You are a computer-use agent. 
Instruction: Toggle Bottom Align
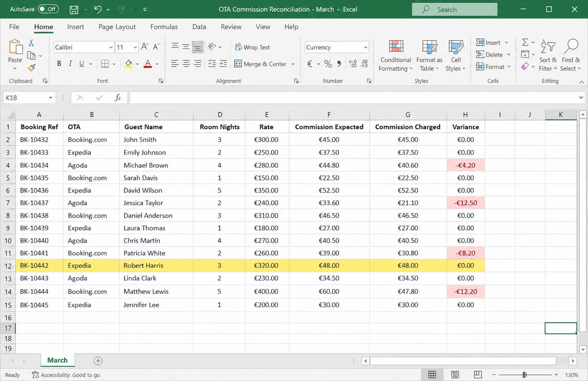click(198, 47)
